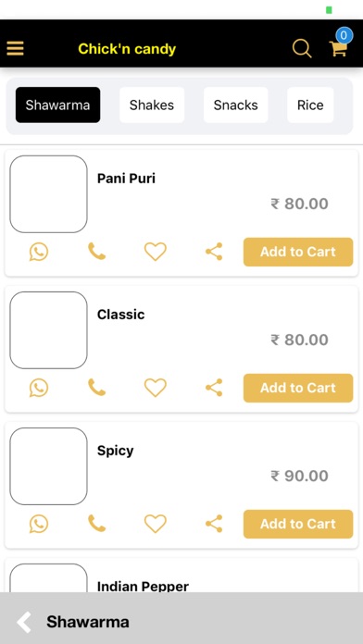Add Pani Puri to cart
This screenshot has width=363, height=644.
298,252
